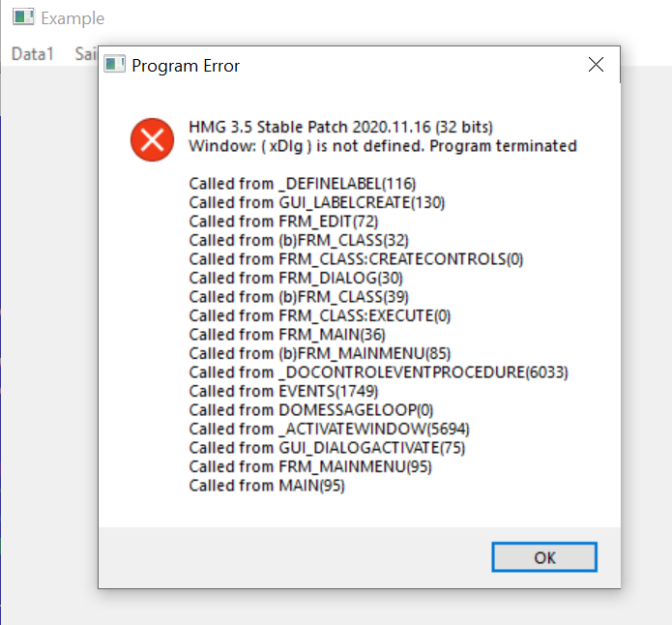Open the Data1 menu
Screen dimensions: 672x625
click(x=33, y=54)
